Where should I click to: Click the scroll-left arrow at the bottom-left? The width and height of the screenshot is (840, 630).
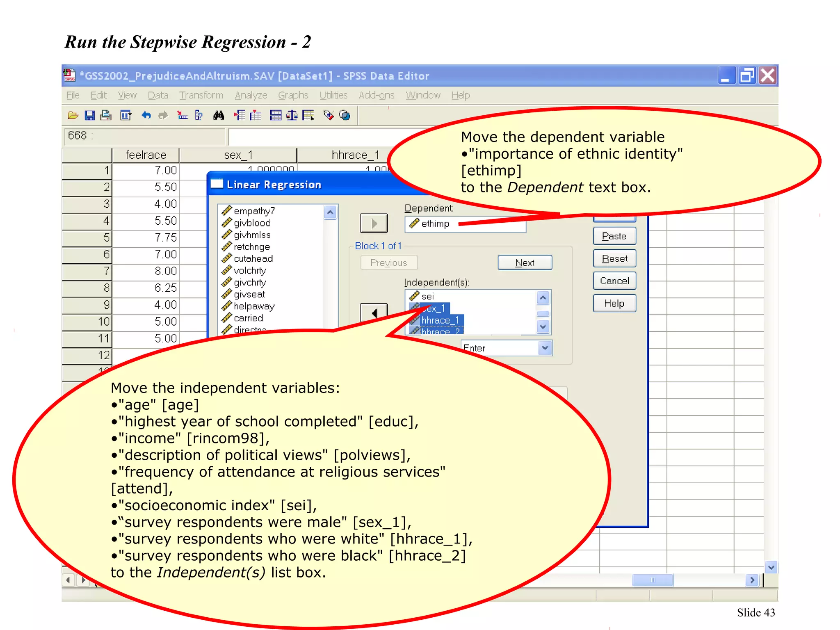[68, 580]
